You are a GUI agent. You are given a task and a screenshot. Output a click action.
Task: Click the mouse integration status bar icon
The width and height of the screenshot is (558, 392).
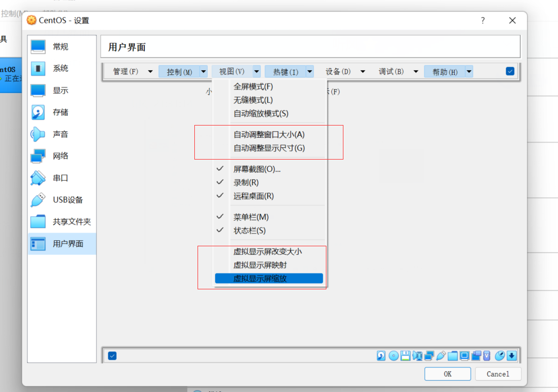[499, 356]
